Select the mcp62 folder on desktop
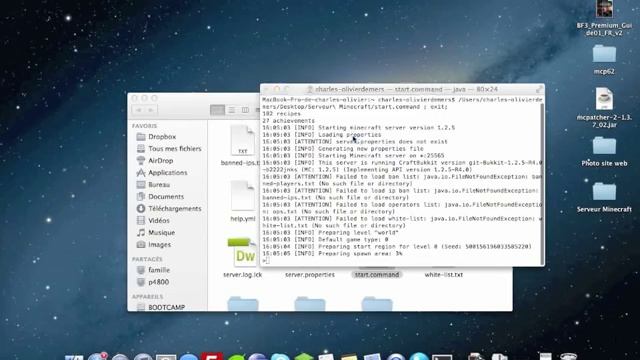Viewport: 640px width, 360px height. [x=604, y=54]
